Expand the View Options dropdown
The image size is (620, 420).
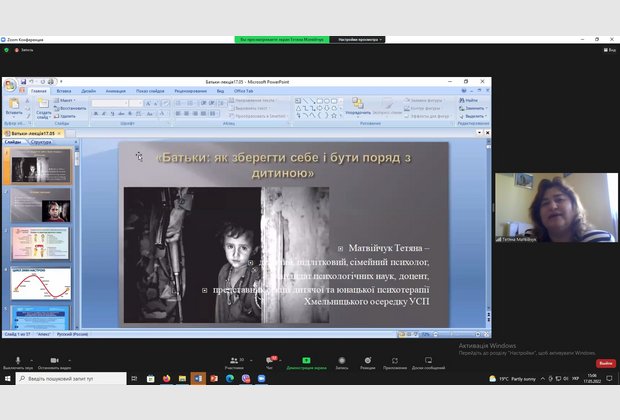(x=360, y=39)
